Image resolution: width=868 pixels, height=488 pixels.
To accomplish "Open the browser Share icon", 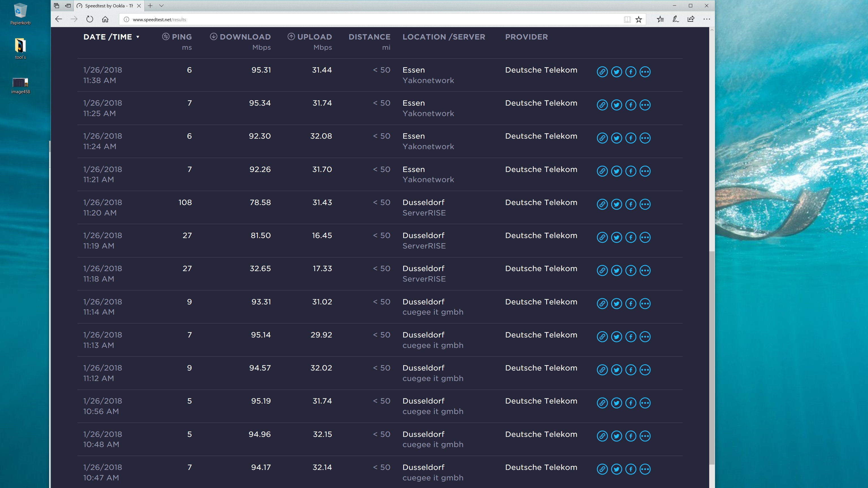I will point(691,19).
